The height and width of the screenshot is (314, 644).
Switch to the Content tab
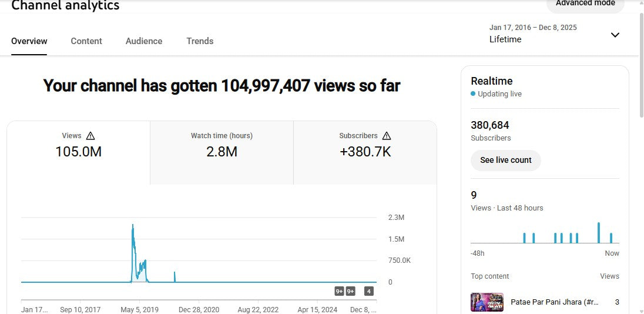pos(86,41)
